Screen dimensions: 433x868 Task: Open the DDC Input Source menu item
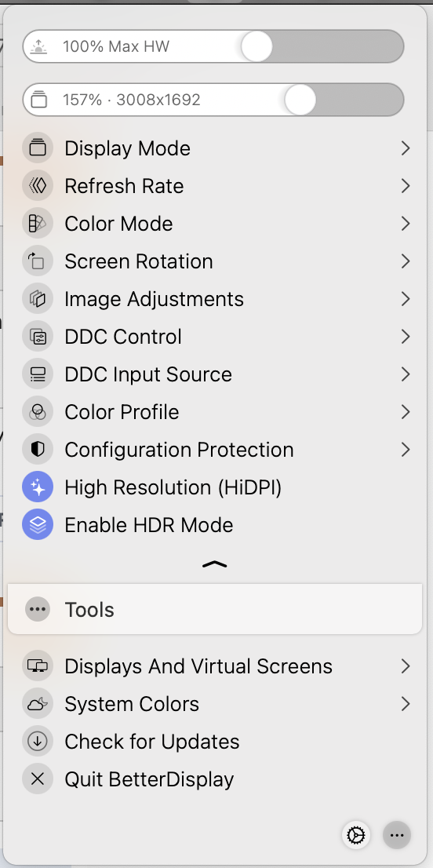[x=216, y=374]
